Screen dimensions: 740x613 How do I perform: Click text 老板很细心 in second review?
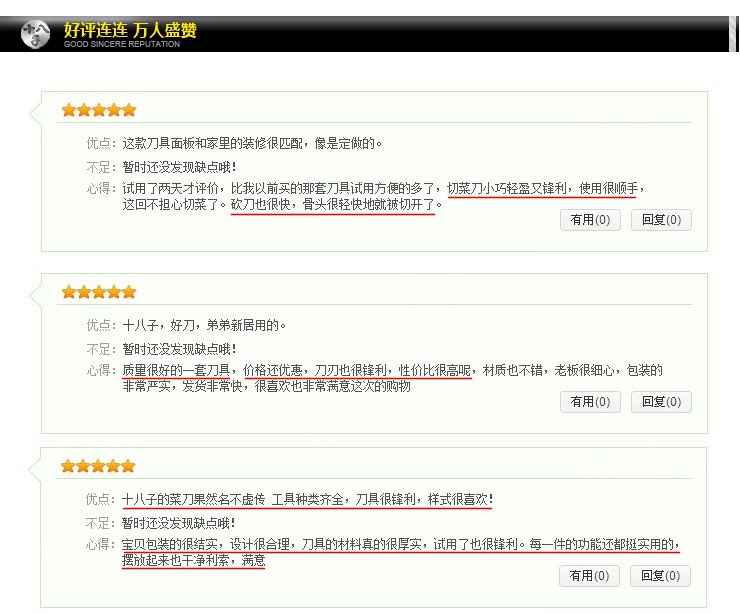(584, 370)
